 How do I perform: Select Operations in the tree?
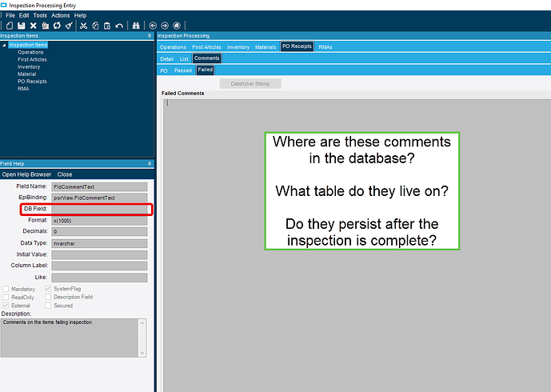pos(30,52)
